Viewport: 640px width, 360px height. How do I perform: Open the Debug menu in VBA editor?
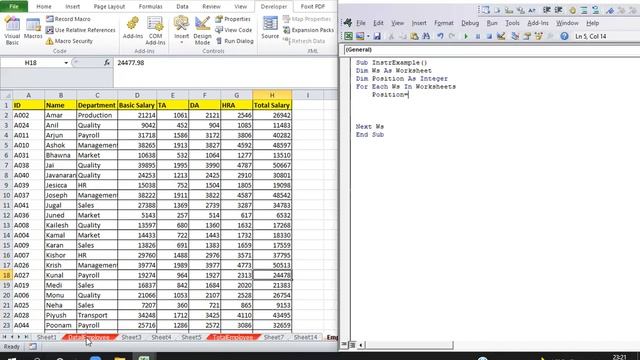click(x=470, y=23)
